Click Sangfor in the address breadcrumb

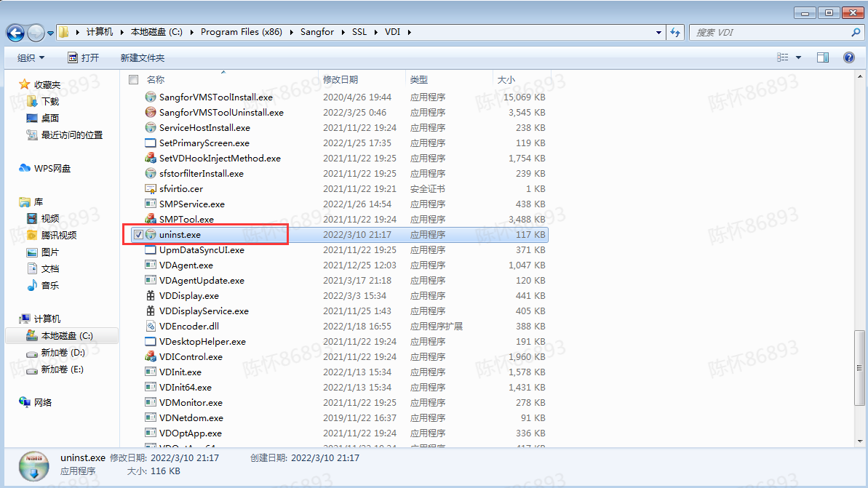(x=317, y=32)
